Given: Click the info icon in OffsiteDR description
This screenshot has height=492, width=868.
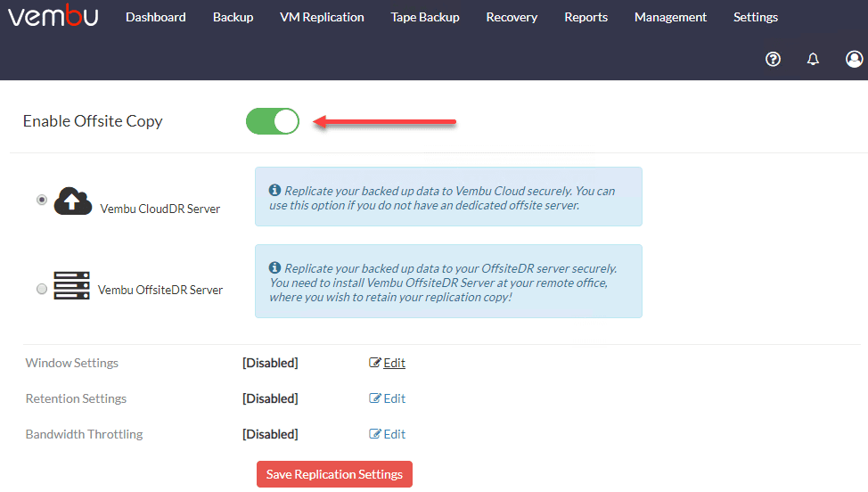Looking at the screenshot, I should [275, 268].
